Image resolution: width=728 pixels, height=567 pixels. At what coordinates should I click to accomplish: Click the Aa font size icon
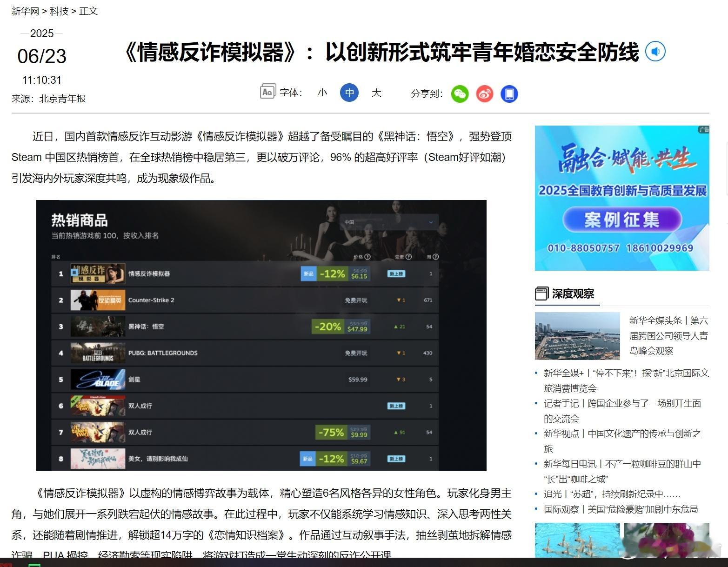click(x=267, y=92)
